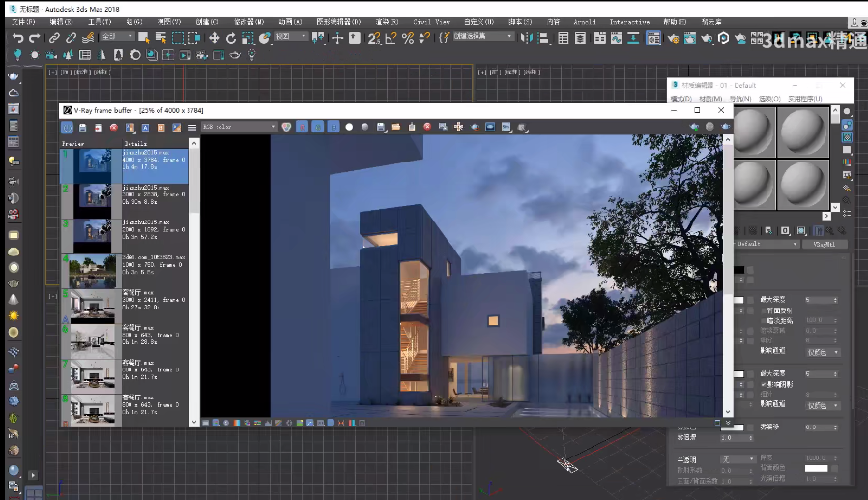868x500 pixels.
Task: Open the 编辑(E) menu
Action: (x=61, y=22)
